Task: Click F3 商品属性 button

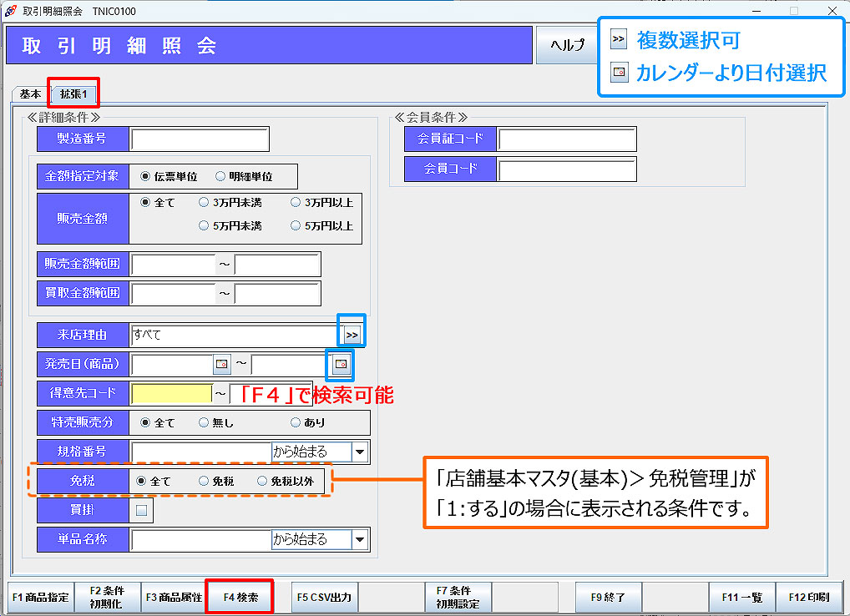Action: pos(174,597)
